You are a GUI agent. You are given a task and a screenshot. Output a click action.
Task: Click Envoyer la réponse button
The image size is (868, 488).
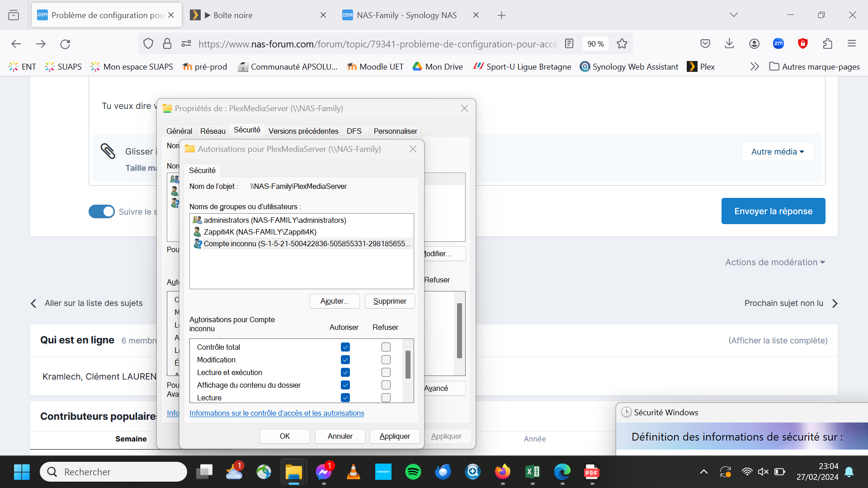[x=774, y=211]
